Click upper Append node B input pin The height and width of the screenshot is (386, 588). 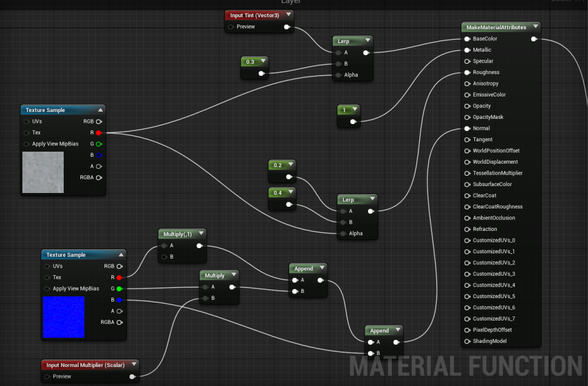[x=295, y=291]
